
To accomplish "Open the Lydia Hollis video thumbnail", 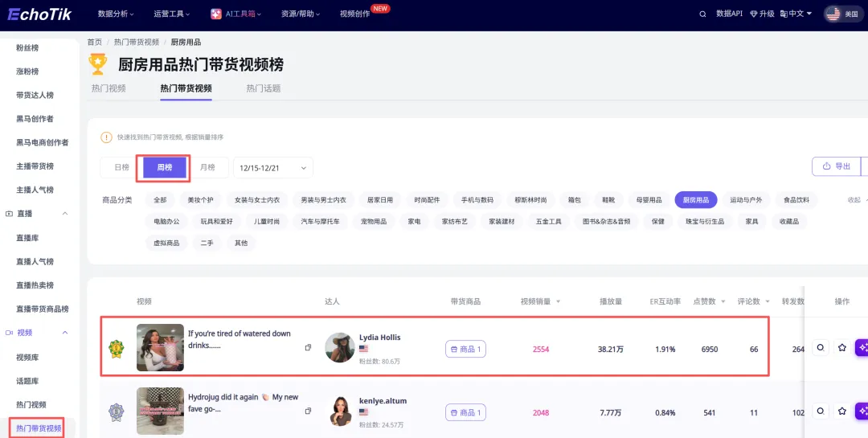I will pyautogui.click(x=160, y=347).
